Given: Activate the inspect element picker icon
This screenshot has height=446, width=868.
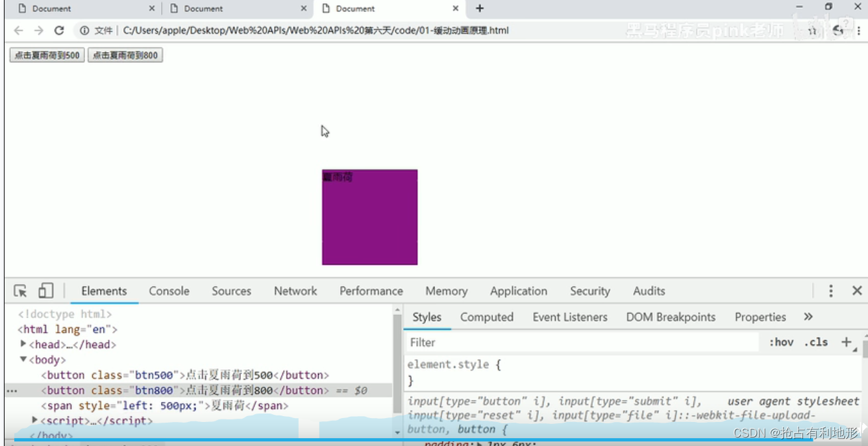Looking at the screenshot, I should click(x=21, y=291).
